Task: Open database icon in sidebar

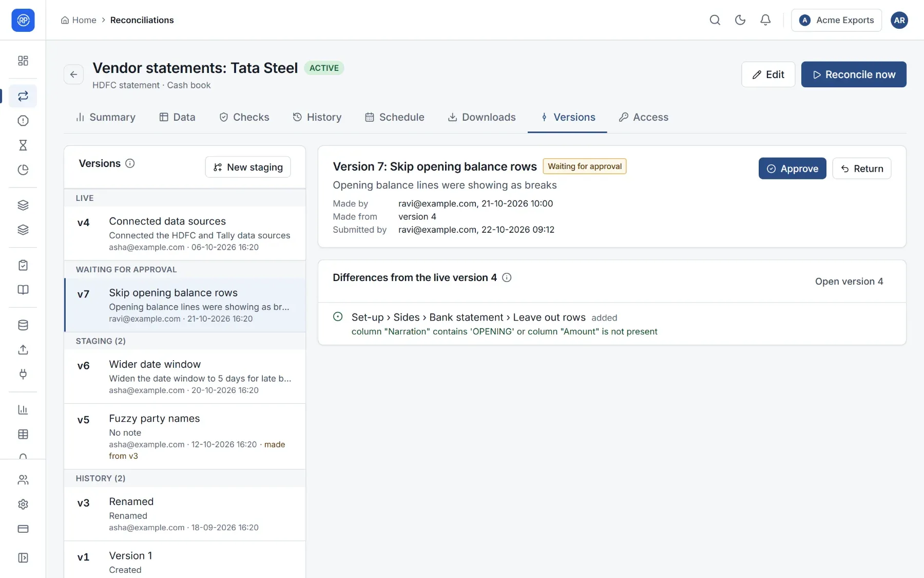Action: click(x=23, y=325)
